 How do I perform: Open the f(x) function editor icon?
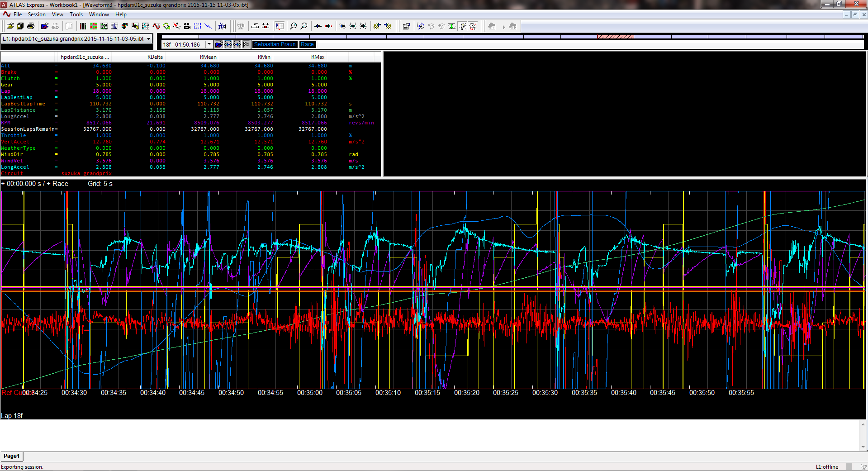click(222, 26)
